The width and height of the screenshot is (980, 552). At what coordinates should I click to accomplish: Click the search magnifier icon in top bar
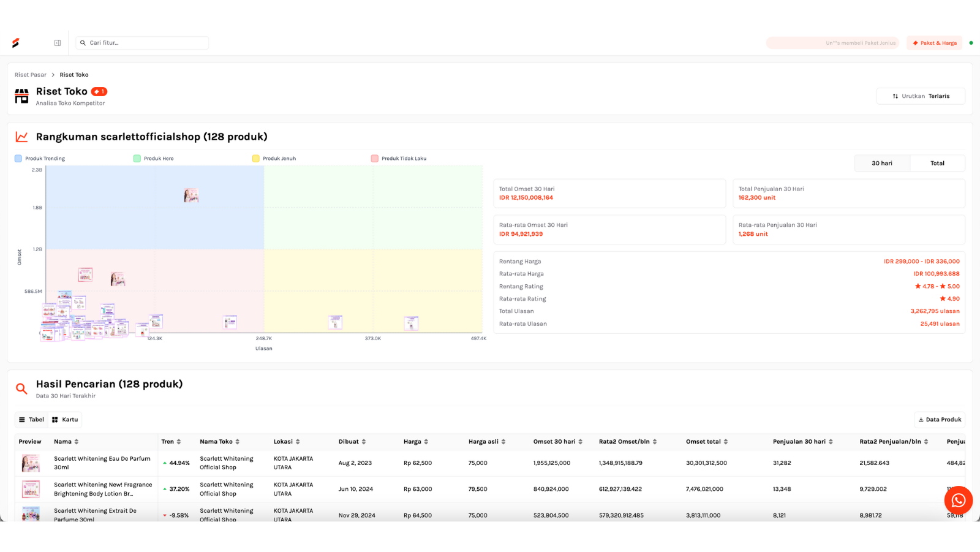[83, 43]
